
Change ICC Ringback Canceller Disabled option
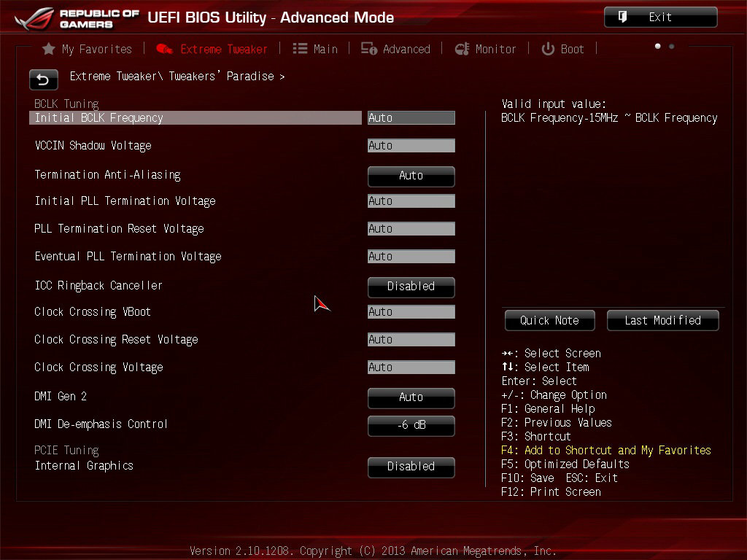(x=411, y=287)
